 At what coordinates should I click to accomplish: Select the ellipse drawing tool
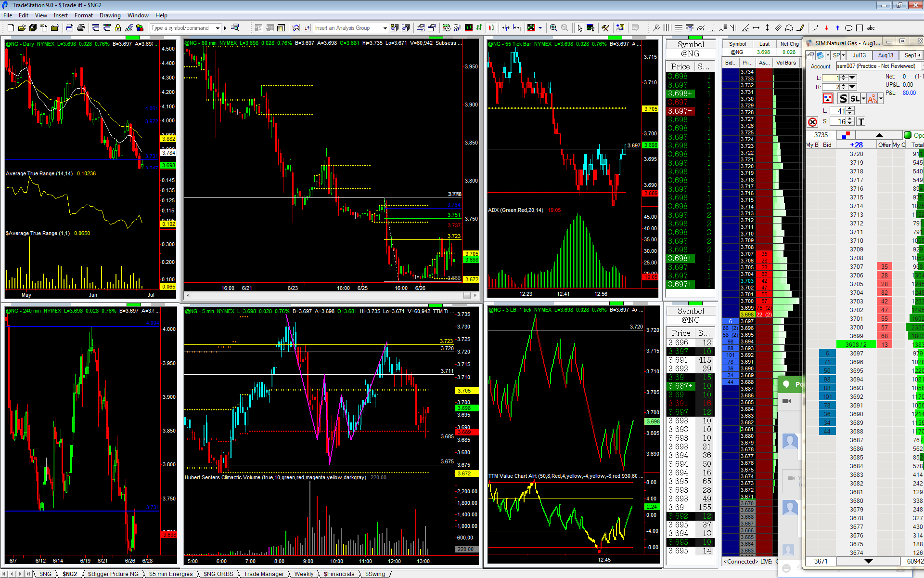click(848, 28)
